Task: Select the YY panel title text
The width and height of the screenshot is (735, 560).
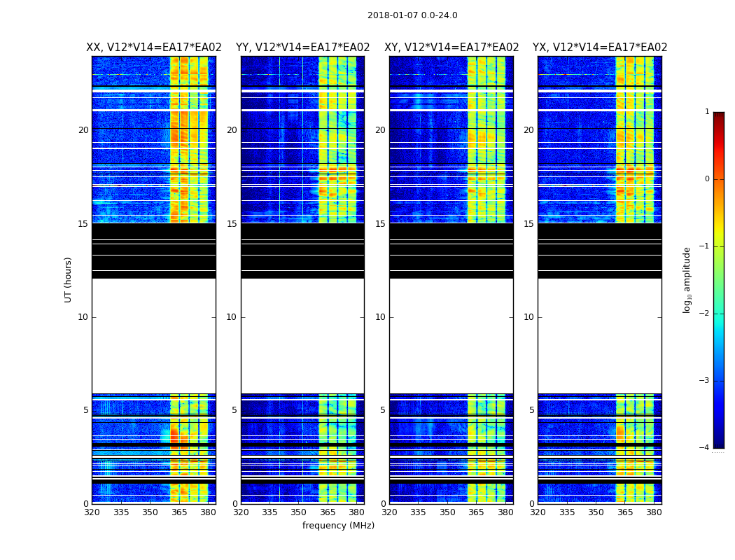Action: pyautogui.click(x=302, y=48)
